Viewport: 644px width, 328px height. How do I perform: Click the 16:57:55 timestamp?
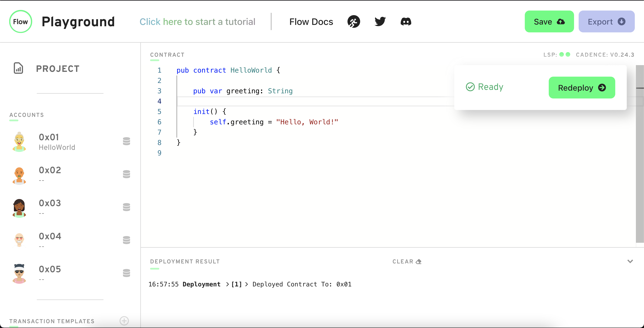pos(163,284)
